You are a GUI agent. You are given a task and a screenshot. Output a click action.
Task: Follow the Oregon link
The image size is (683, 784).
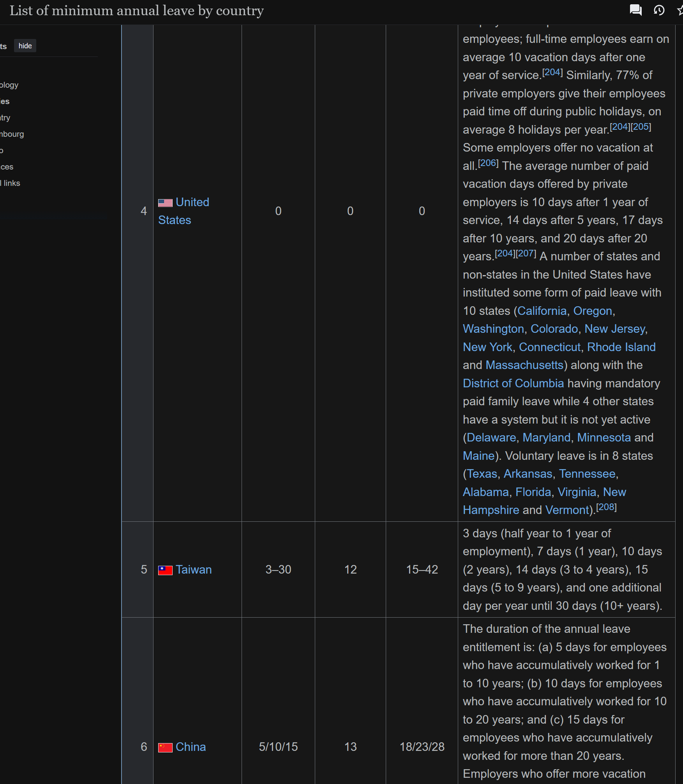tap(593, 311)
